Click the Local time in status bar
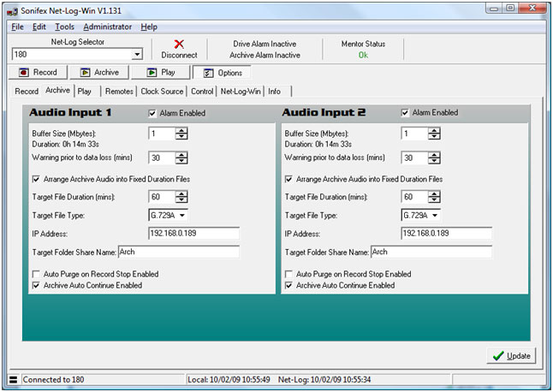This screenshot has width=553, height=392. tap(229, 380)
